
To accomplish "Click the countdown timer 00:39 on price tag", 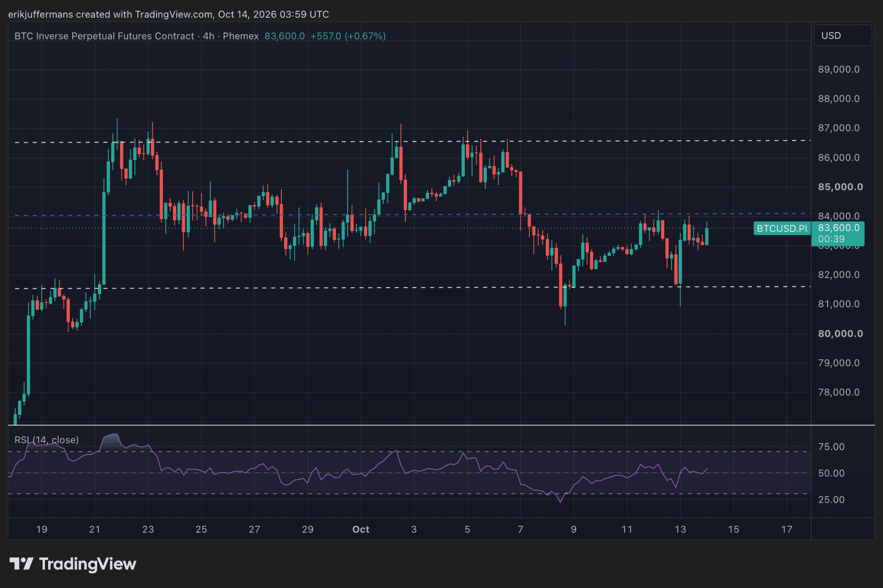I will [x=831, y=239].
